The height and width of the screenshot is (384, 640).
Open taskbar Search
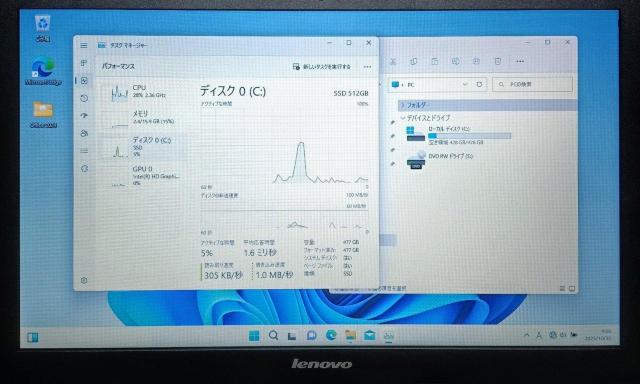click(x=273, y=336)
